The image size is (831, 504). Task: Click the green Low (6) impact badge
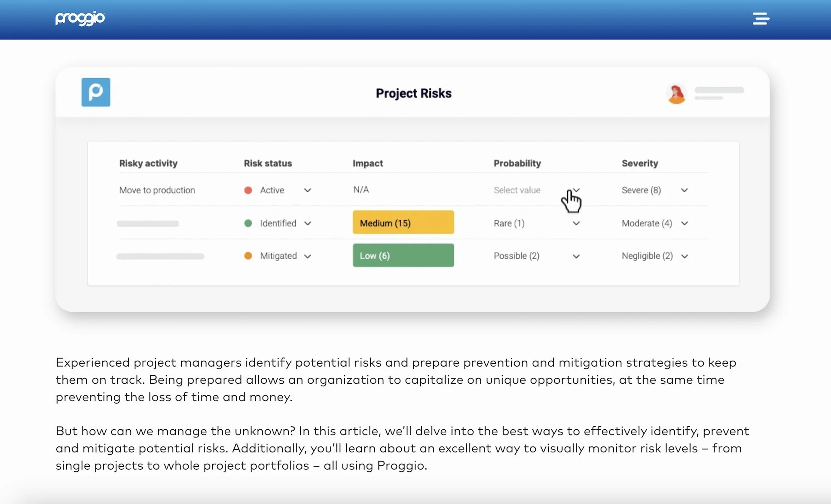coord(403,255)
